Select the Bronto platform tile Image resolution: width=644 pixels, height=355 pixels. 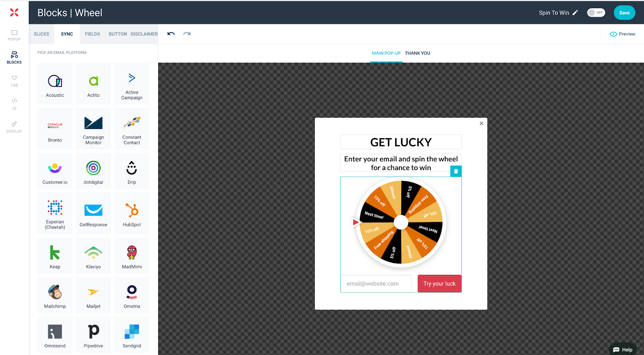[55, 129]
